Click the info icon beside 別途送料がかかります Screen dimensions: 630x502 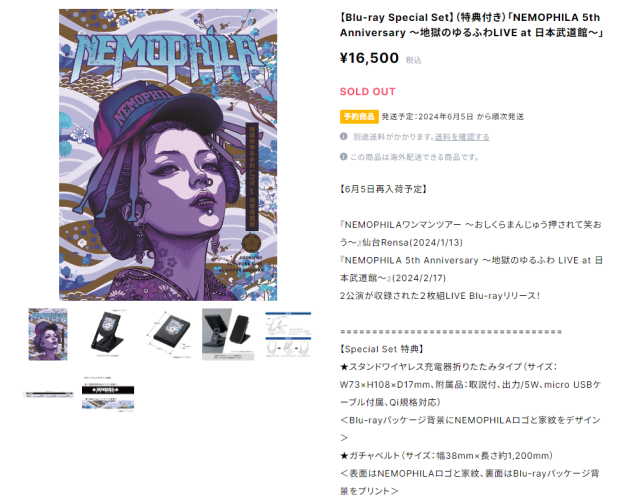tap(344, 137)
